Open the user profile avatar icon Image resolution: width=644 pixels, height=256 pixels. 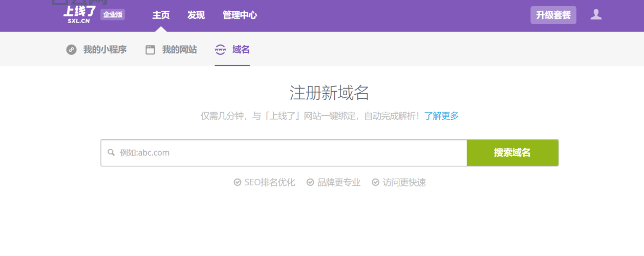pos(596,15)
